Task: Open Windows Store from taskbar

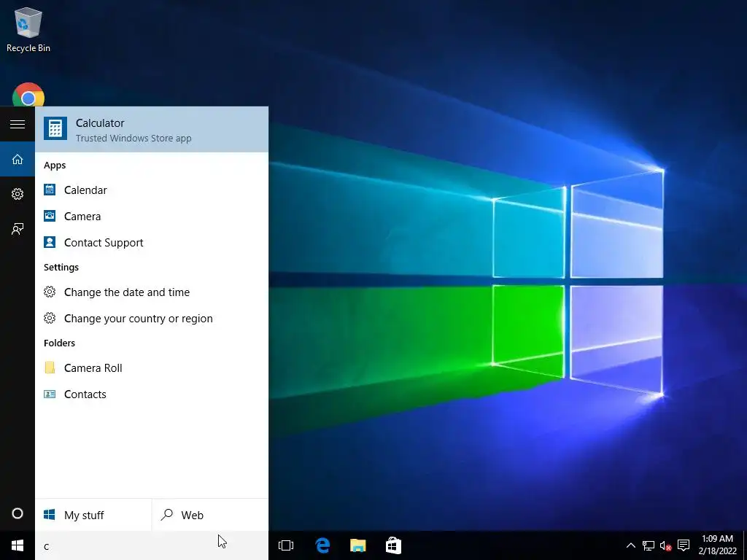Action: [393, 545]
